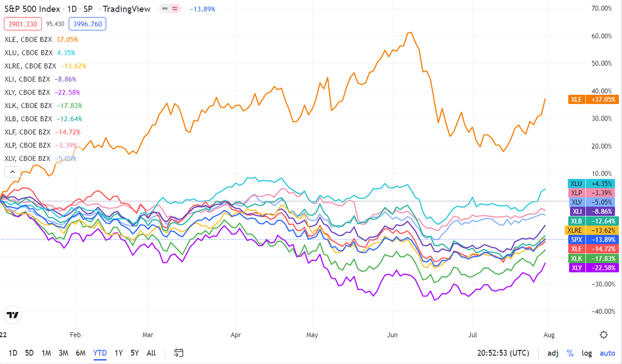The height and width of the screenshot is (364, 622).
Task: Click the eye/visibility pill icon next to SPX symbol
Action: tap(164, 9)
